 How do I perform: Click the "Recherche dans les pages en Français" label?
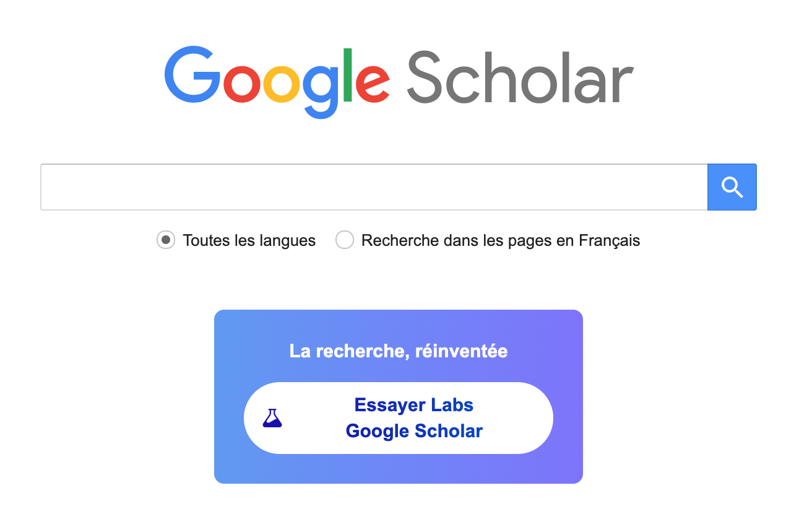pos(500,240)
